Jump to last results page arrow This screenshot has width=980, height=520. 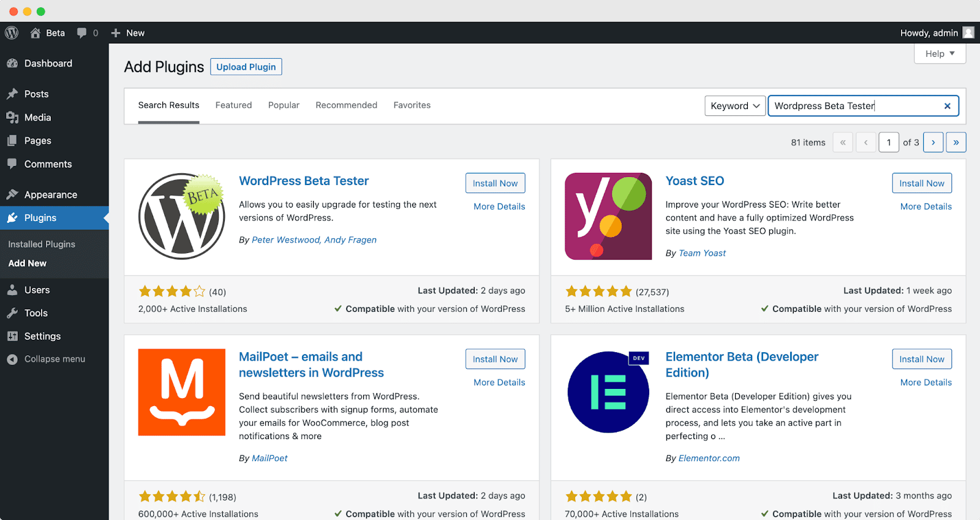click(x=956, y=142)
